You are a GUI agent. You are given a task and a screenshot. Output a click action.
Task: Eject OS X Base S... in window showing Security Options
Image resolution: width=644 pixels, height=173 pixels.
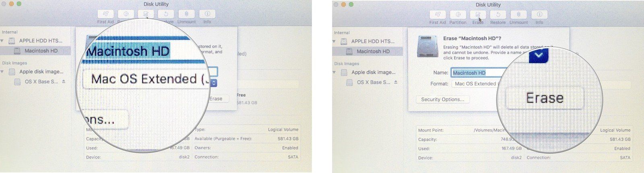tap(396, 82)
